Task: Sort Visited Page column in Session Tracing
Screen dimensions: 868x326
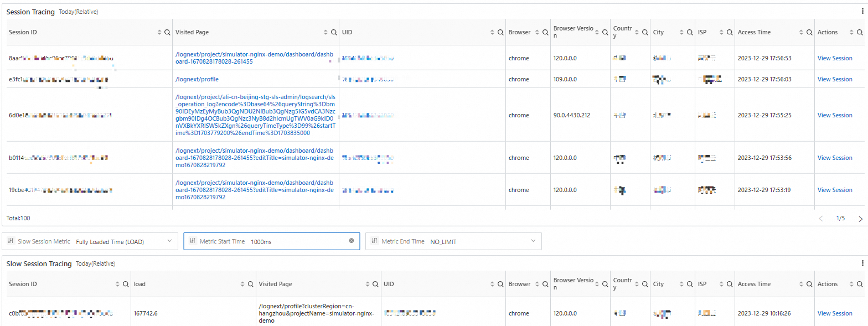Action: coord(327,33)
